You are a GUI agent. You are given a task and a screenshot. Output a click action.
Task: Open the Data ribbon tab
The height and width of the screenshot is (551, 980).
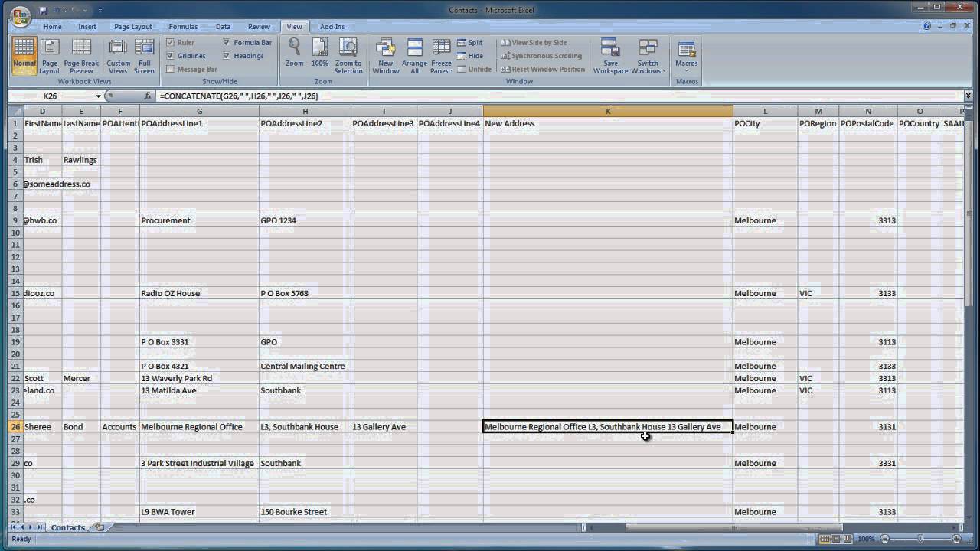[x=223, y=27]
